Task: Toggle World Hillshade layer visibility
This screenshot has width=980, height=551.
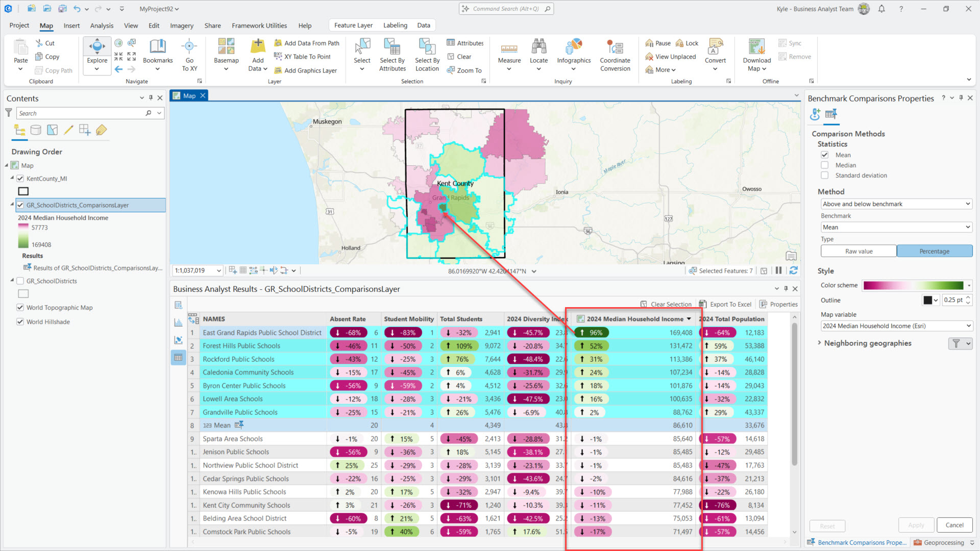Action: (20, 322)
